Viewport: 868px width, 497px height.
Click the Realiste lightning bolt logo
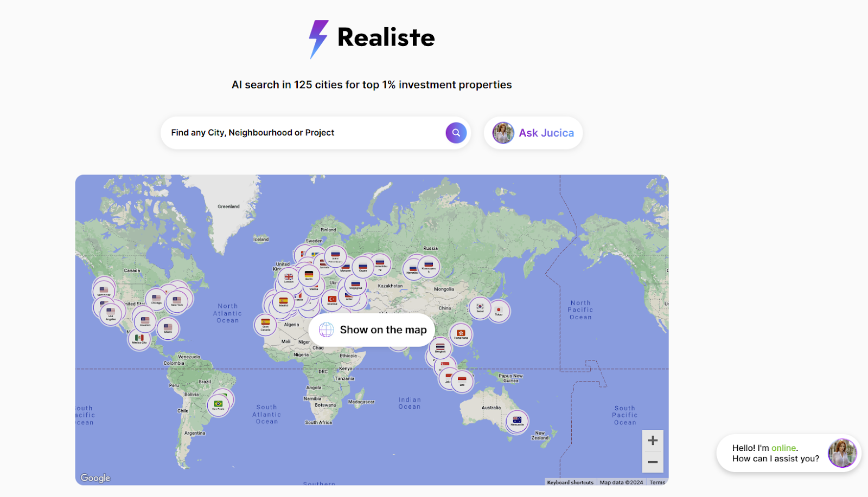[318, 39]
